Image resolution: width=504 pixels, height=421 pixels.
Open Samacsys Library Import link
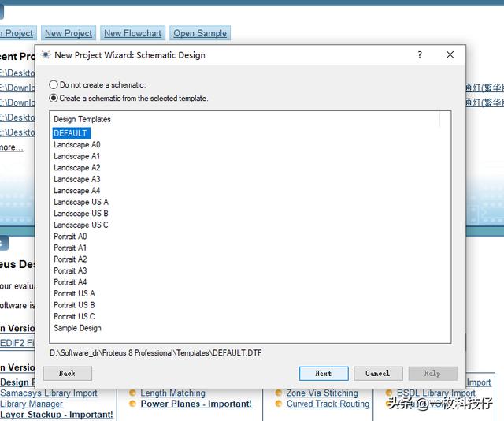[x=49, y=393]
